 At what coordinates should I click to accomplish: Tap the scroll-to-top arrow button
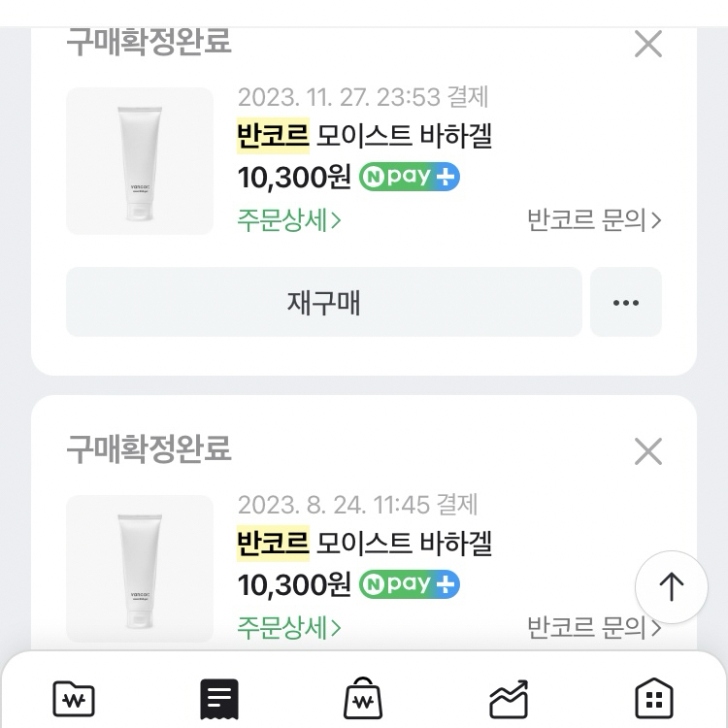672,586
